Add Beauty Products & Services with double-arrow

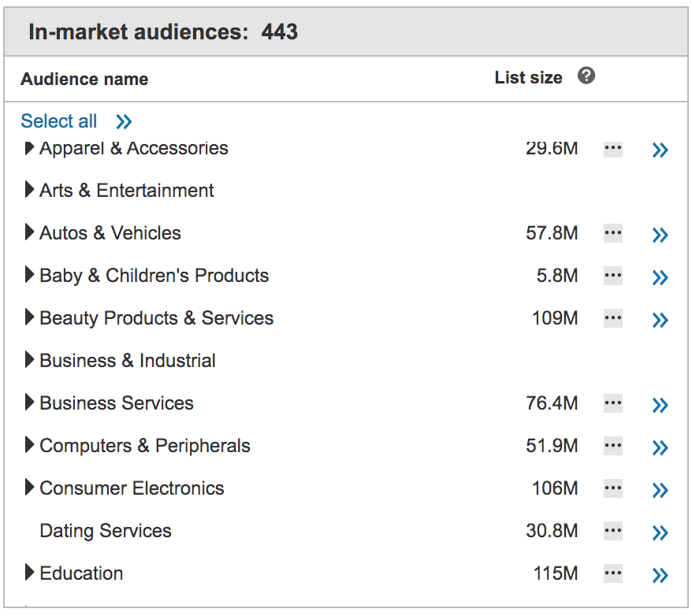point(660,319)
